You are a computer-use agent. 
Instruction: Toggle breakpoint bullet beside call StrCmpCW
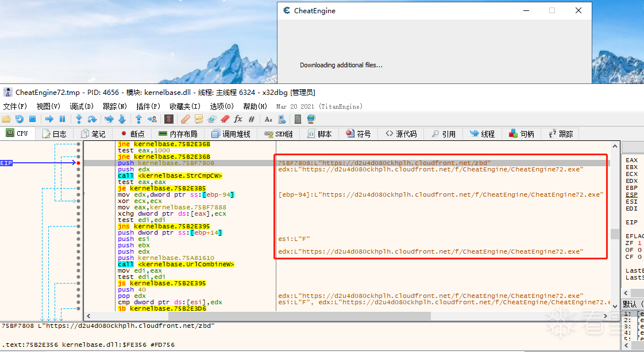pyautogui.click(x=79, y=175)
